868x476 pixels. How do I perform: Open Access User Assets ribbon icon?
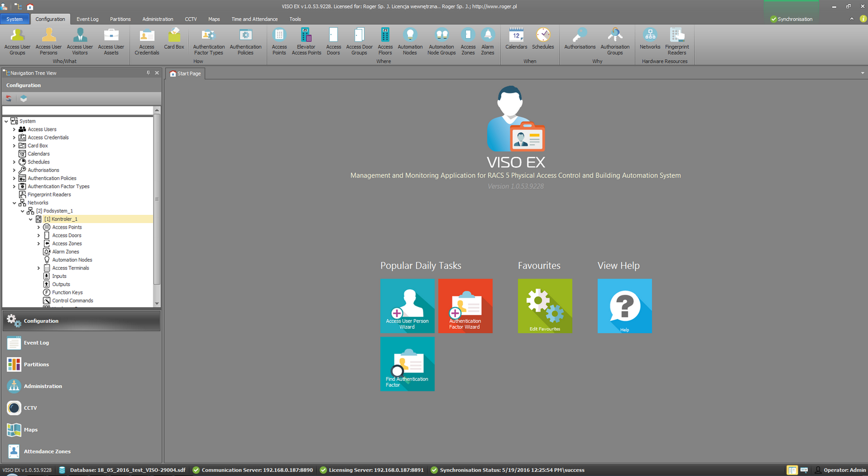coord(111,42)
